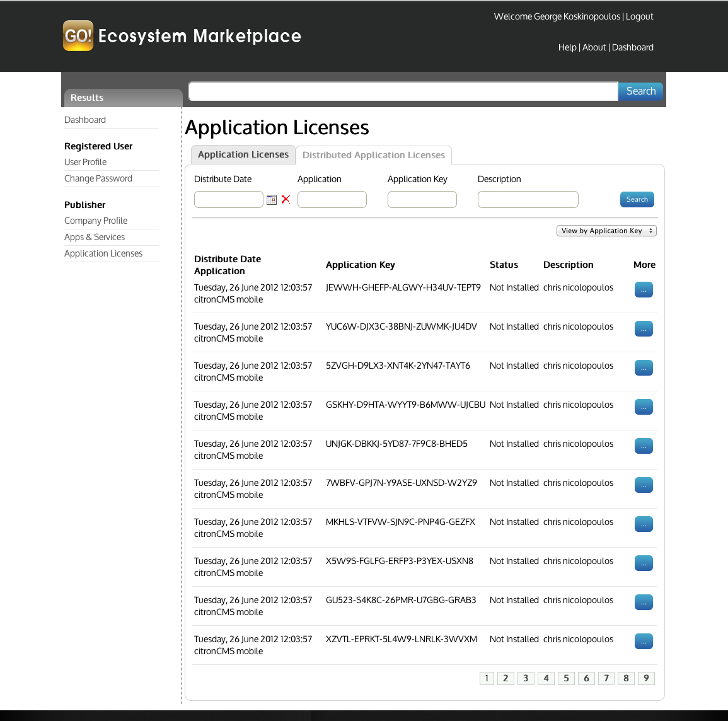Screen dimensions: 728x721
Task: Open More button for key MKHLS-VTFVW-SJN9C-PNP4G-GEZFX
Action: click(644, 524)
